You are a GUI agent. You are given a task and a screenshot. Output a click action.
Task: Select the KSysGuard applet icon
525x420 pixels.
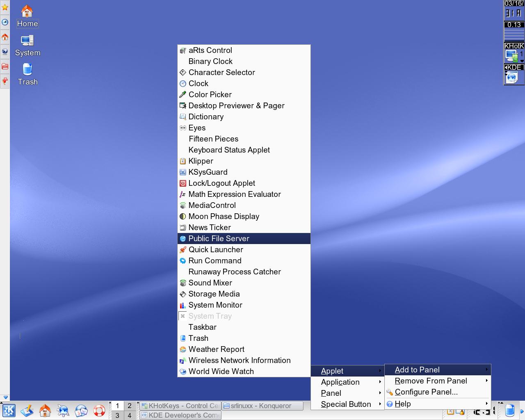click(x=183, y=172)
